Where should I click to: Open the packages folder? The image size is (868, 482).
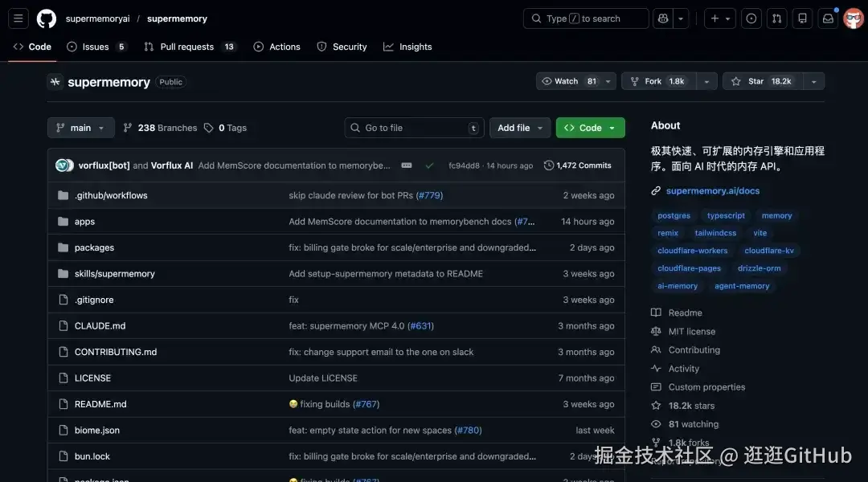click(94, 247)
